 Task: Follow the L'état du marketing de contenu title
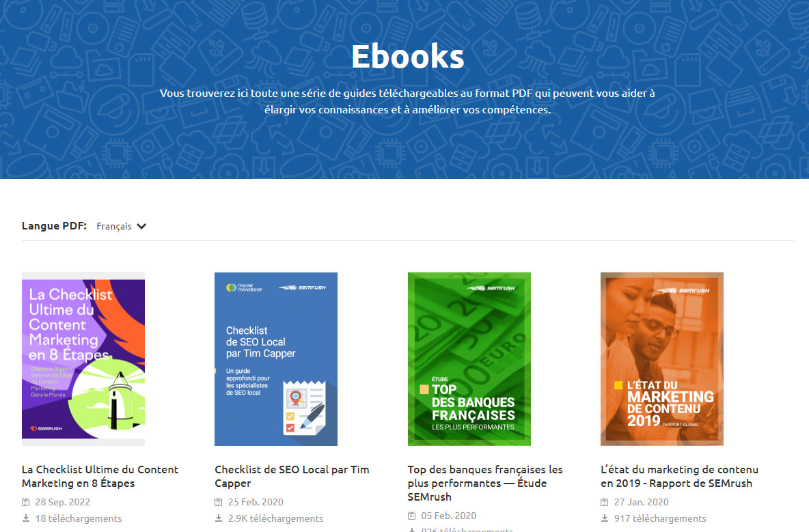679,476
